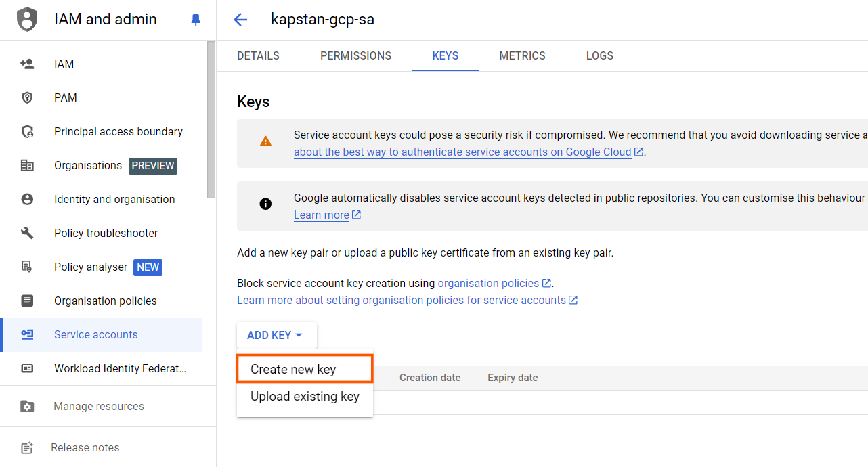Open Workload Identity Federation entry
The width and height of the screenshot is (868, 467).
102,368
